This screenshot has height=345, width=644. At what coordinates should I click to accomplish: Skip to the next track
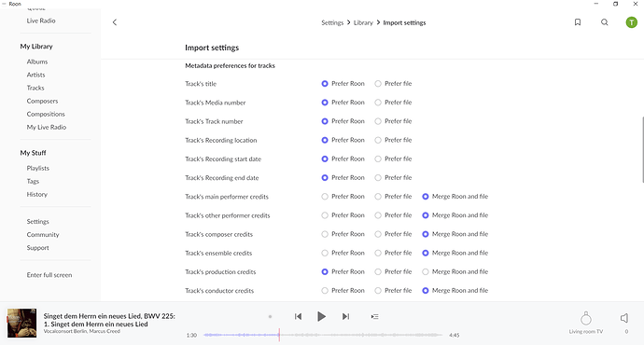pyautogui.click(x=346, y=316)
